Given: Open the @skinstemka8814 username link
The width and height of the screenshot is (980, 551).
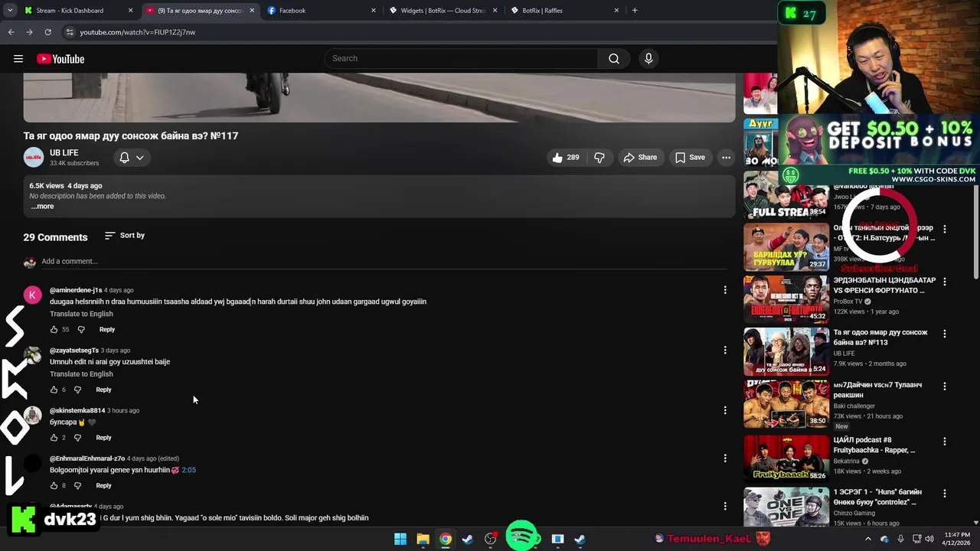Looking at the screenshot, I should [x=77, y=411].
